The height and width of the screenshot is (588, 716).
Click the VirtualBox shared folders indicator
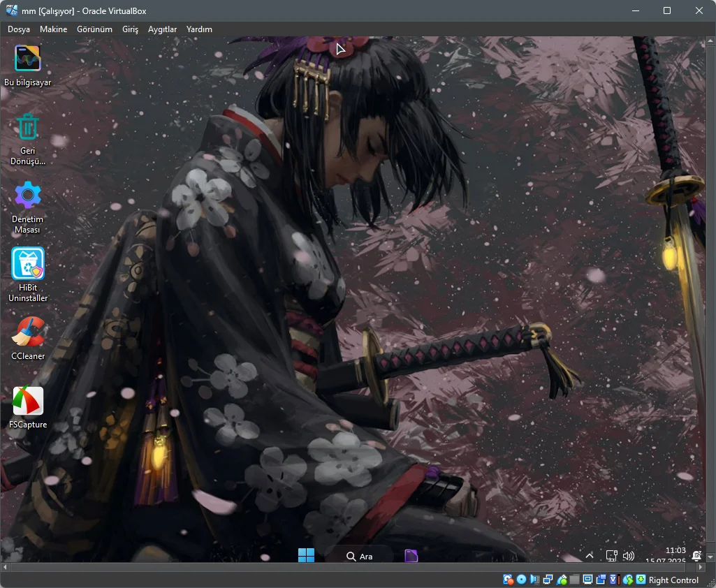[574, 580]
